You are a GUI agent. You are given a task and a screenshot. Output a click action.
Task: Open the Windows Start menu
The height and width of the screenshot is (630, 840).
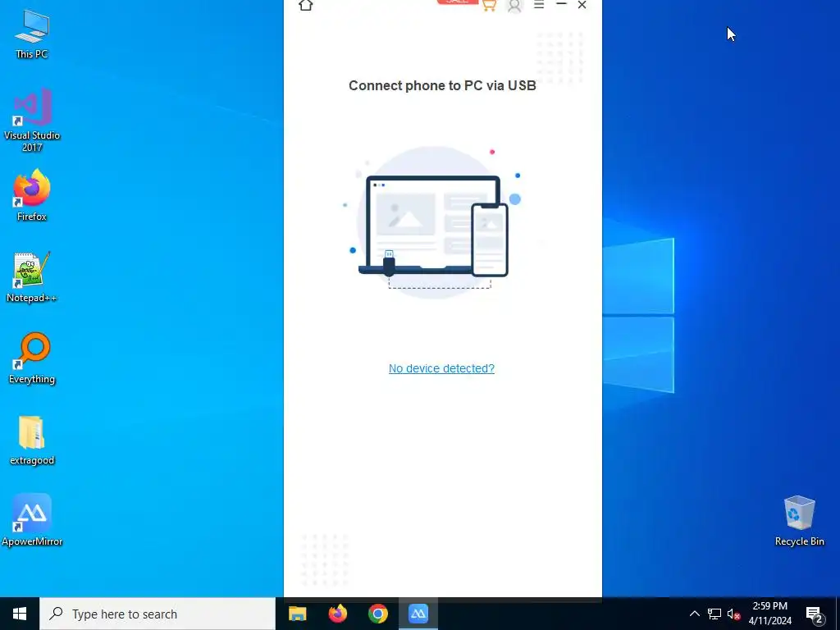[20, 614]
